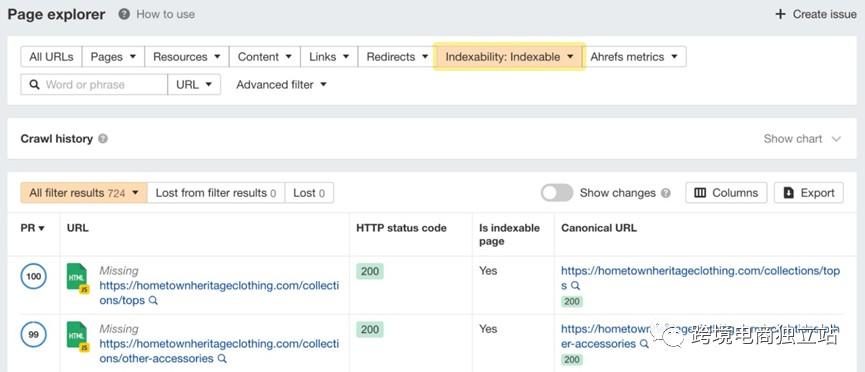Viewport: 865px width, 372px height.
Task: Click the HTTP status code column header
Action: point(401,228)
